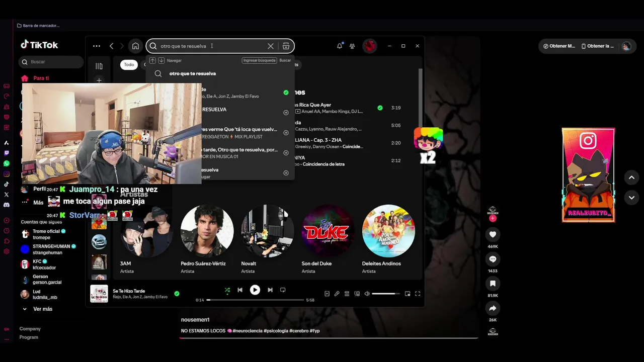644x362 pixels.
Task: Open Discord icon in browser sidebar
Action: (7, 205)
